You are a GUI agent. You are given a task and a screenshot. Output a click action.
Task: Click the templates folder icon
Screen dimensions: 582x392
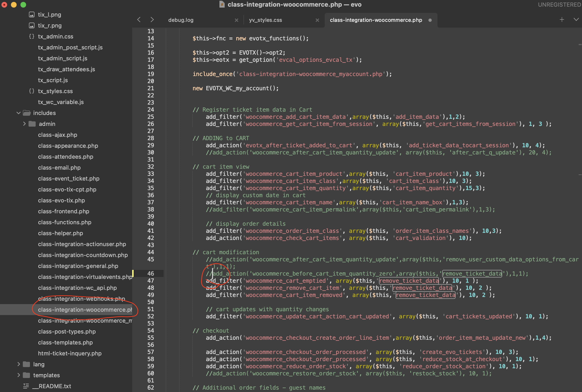[26, 375]
